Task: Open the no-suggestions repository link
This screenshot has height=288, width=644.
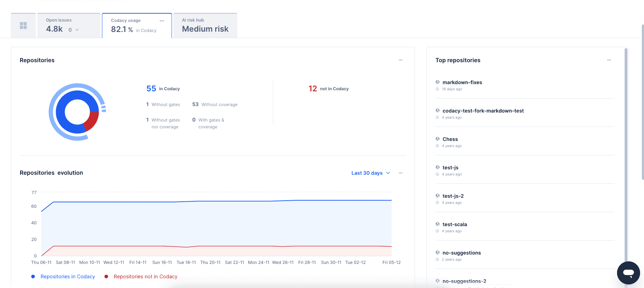Action: 462,253
